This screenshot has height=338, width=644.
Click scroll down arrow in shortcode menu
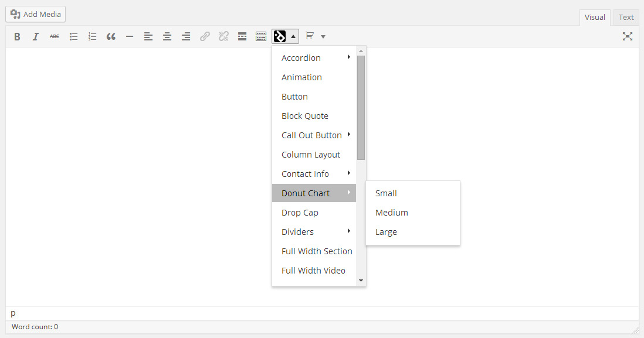(x=361, y=281)
